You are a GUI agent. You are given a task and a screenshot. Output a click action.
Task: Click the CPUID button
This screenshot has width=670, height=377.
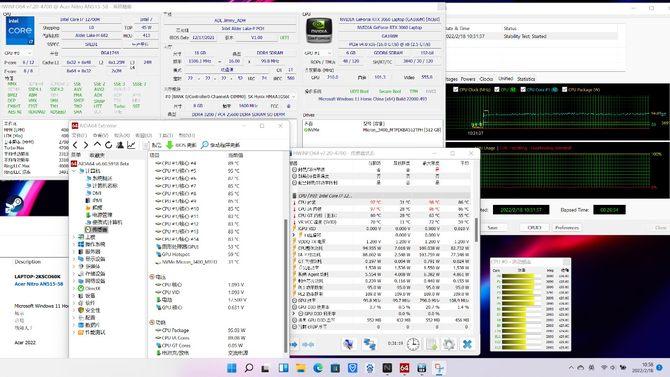tap(534, 228)
